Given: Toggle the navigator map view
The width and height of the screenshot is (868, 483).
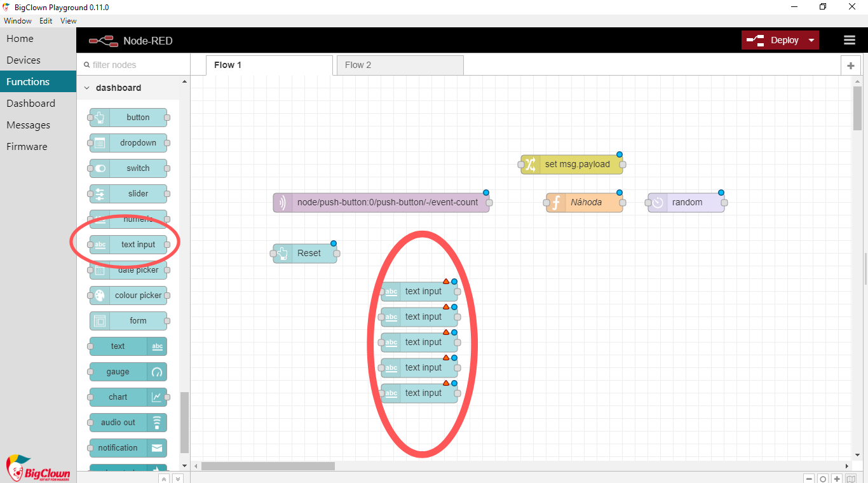Looking at the screenshot, I should click(x=851, y=479).
